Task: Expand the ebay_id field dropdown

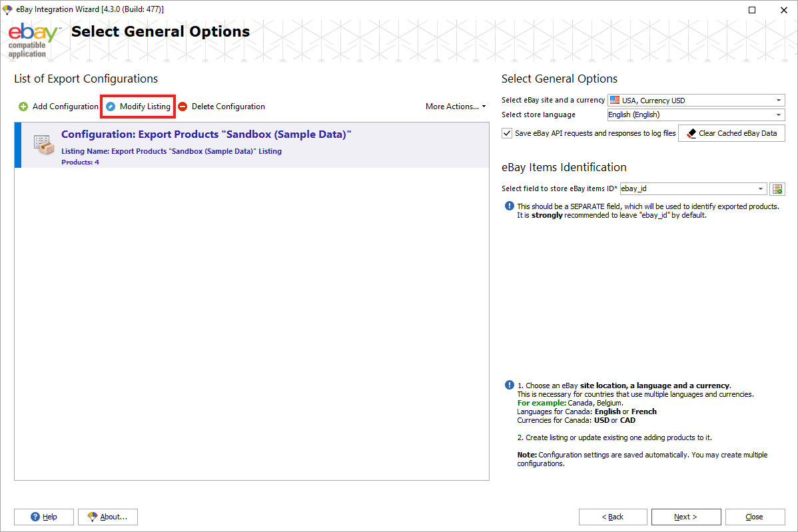Action: coord(760,188)
